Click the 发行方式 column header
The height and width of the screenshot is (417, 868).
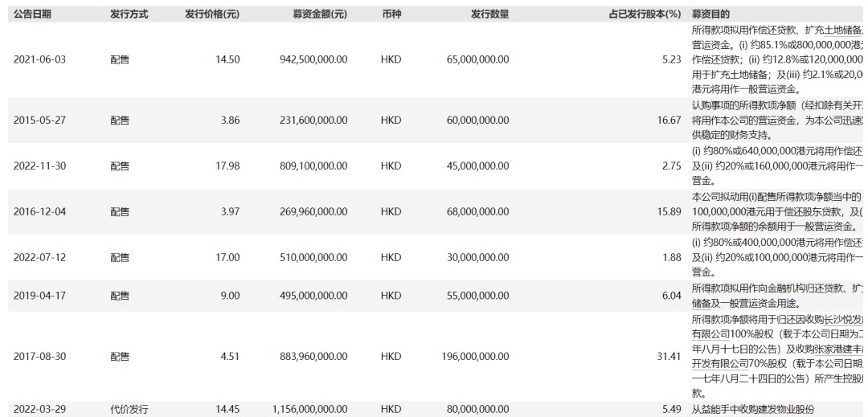[129, 14]
